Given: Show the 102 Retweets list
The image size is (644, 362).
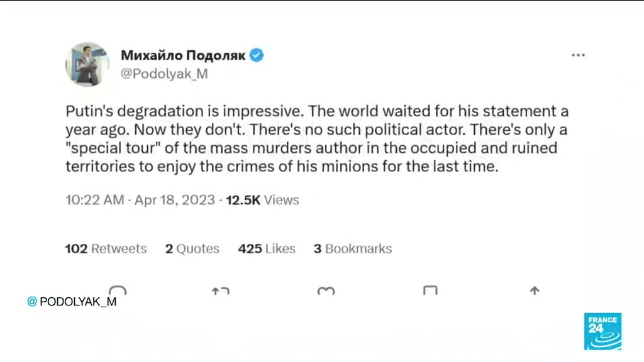Looking at the screenshot, I should (106, 249).
